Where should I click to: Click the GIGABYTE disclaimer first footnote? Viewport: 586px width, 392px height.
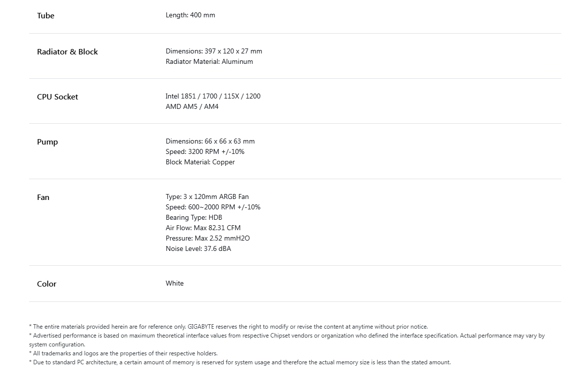coord(228,327)
